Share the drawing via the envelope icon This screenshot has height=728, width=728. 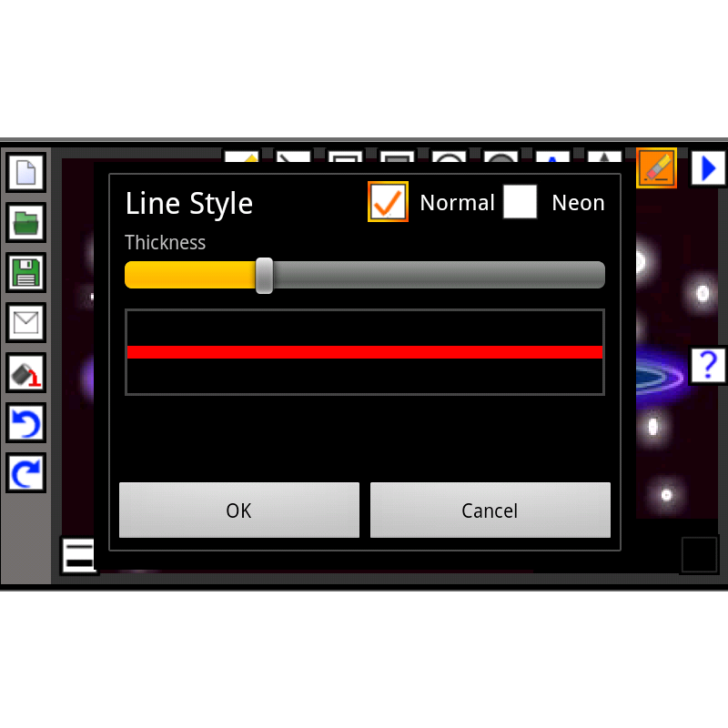tap(26, 323)
